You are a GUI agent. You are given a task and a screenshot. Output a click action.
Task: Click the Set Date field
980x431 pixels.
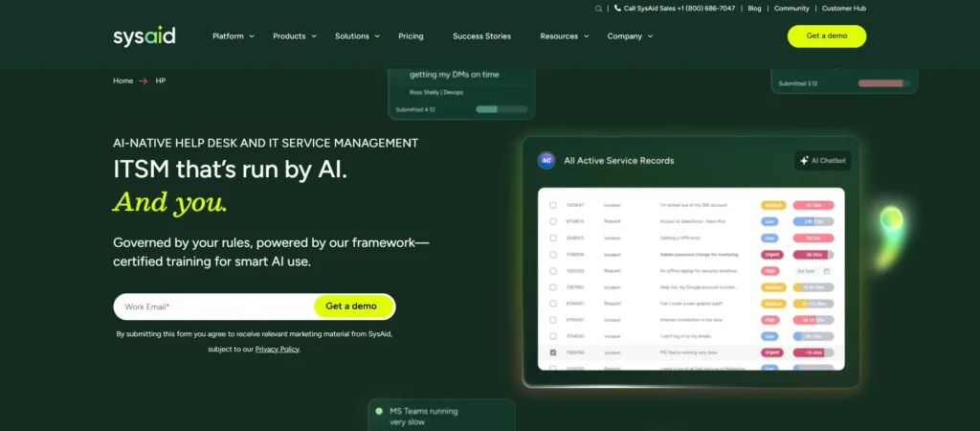click(x=813, y=271)
